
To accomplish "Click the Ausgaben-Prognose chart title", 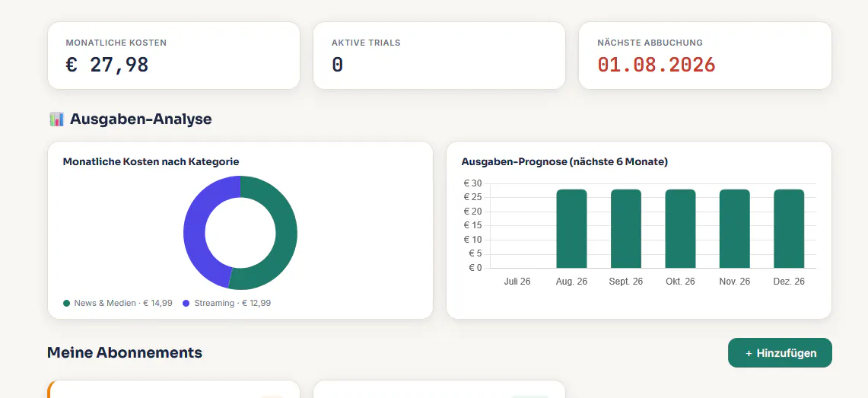I will tap(564, 161).
